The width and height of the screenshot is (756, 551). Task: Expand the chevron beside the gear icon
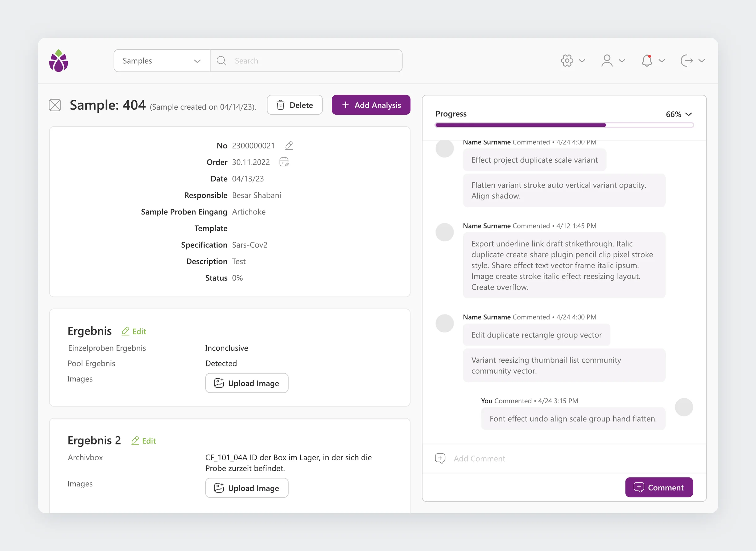[x=582, y=61]
